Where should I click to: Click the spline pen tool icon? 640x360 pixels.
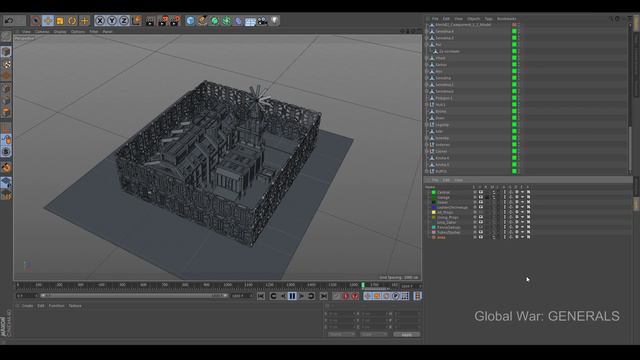point(202,21)
